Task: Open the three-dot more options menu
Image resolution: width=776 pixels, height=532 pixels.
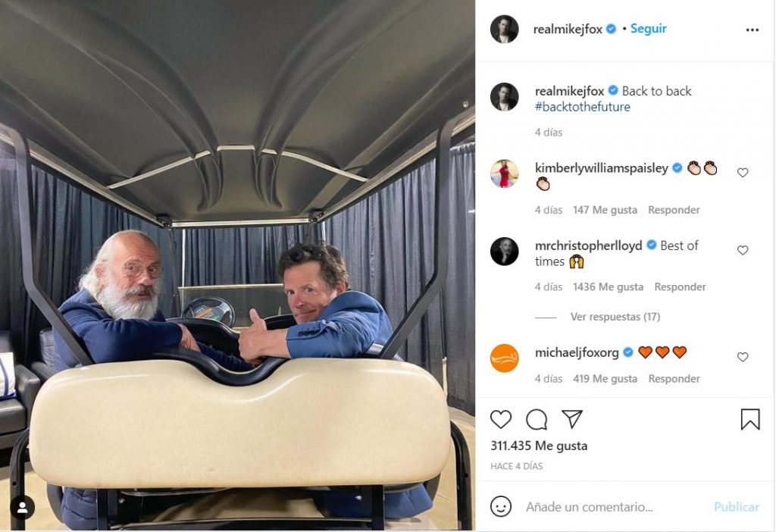Action: [753, 30]
